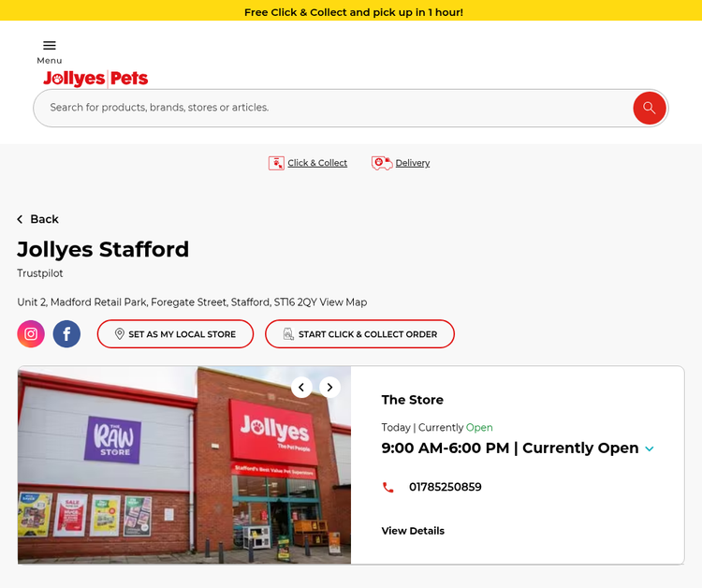
Task: Select the Delivery link
Action: [x=413, y=163]
